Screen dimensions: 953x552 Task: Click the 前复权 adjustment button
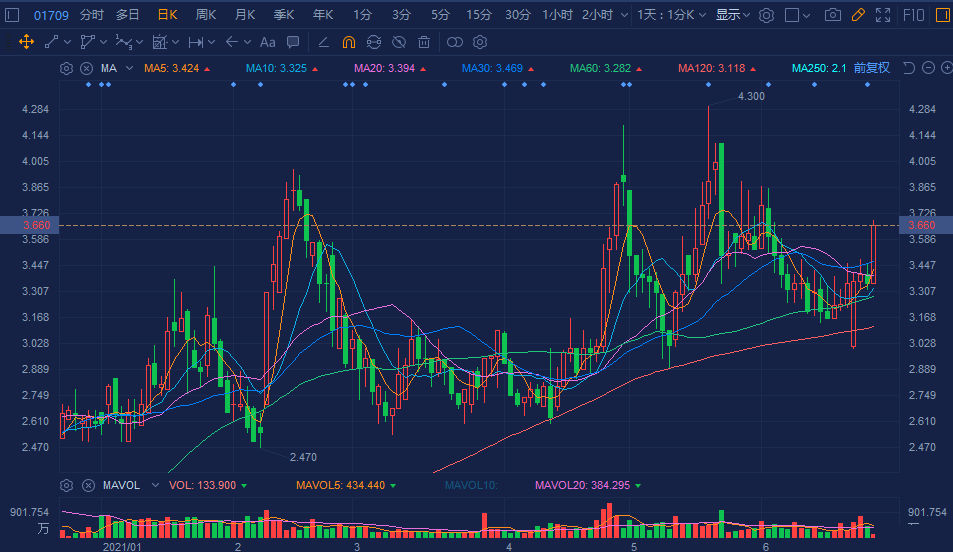tap(872, 67)
